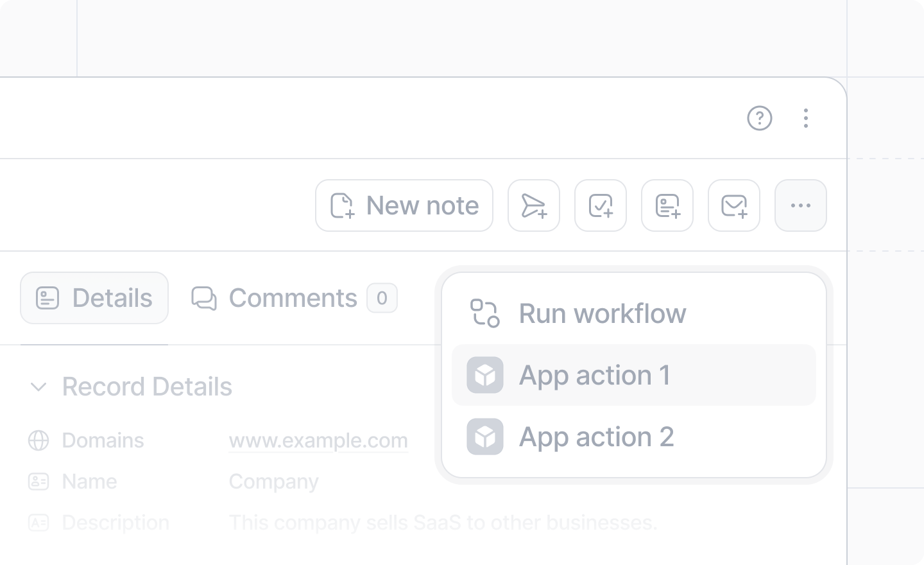Choose App action 1

point(634,375)
